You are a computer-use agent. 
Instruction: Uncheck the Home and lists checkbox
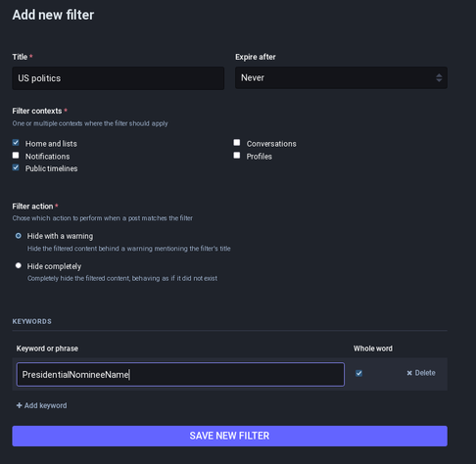coord(16,143)
